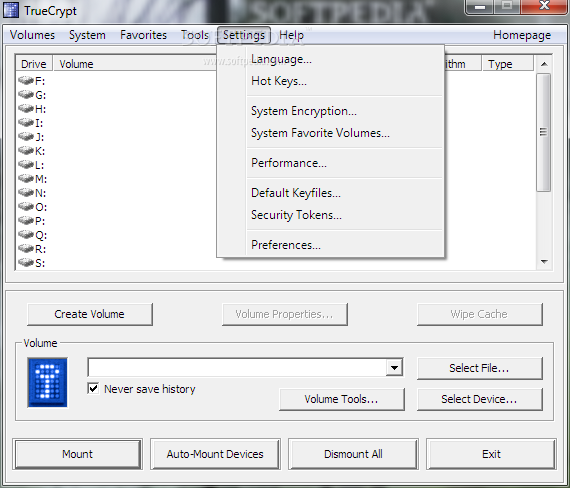
Task: Select the N: drive icon
Action: coord(26,192)
